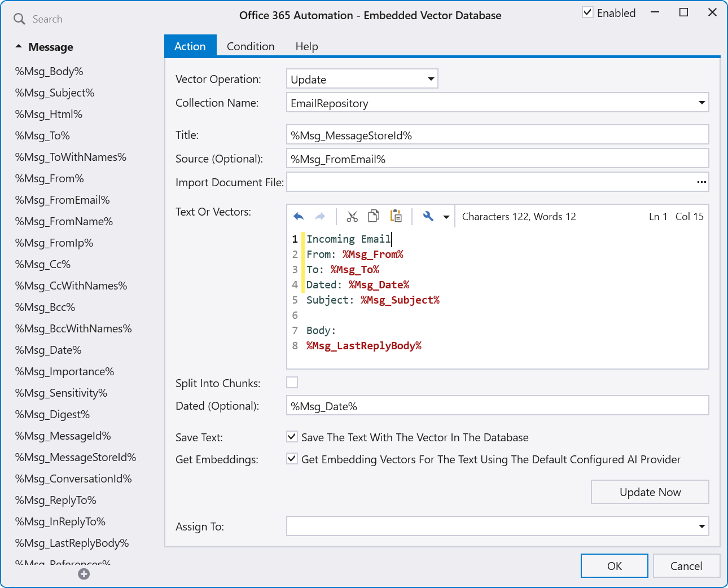Open the Assign To dropdown

click(701, 526)
